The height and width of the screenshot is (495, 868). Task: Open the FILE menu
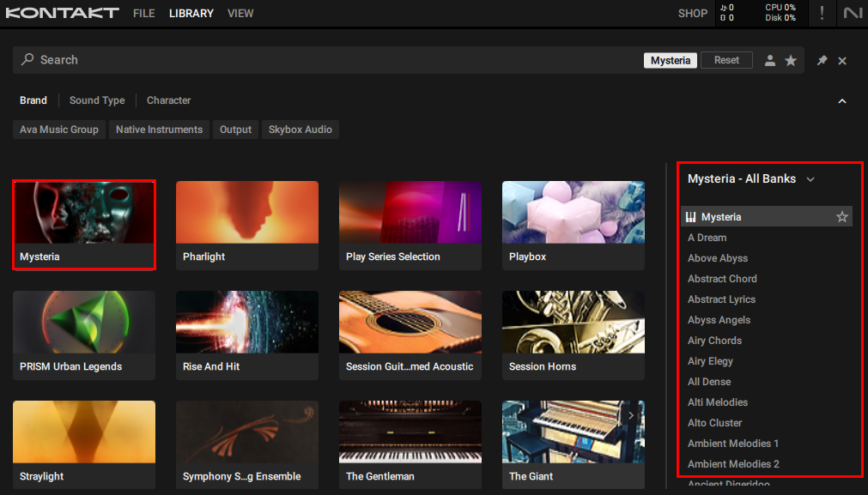pyautogui.click(x=144, y=13)
